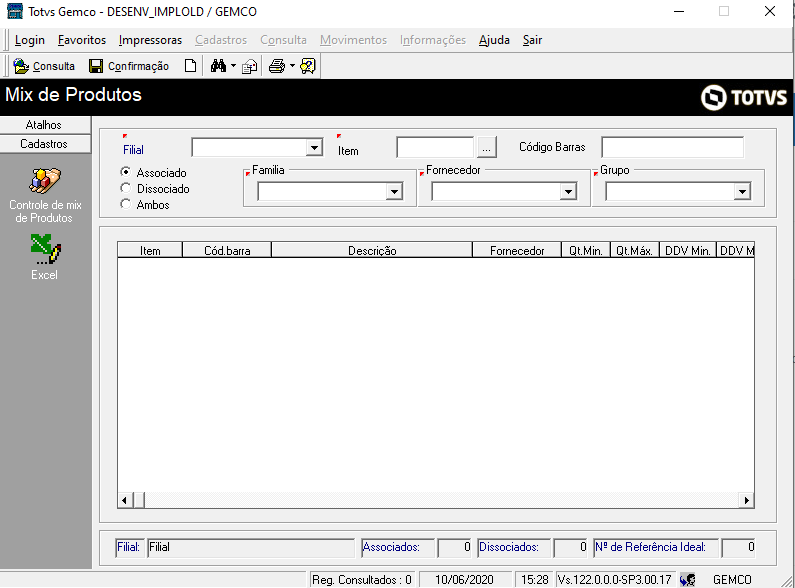Click the Item column header

coord(150,250)
